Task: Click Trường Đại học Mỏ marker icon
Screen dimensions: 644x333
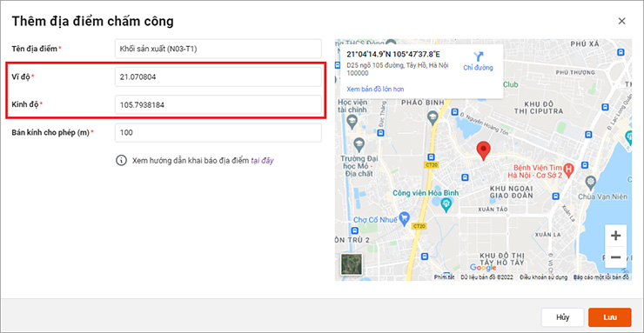Action: point(359,143)
